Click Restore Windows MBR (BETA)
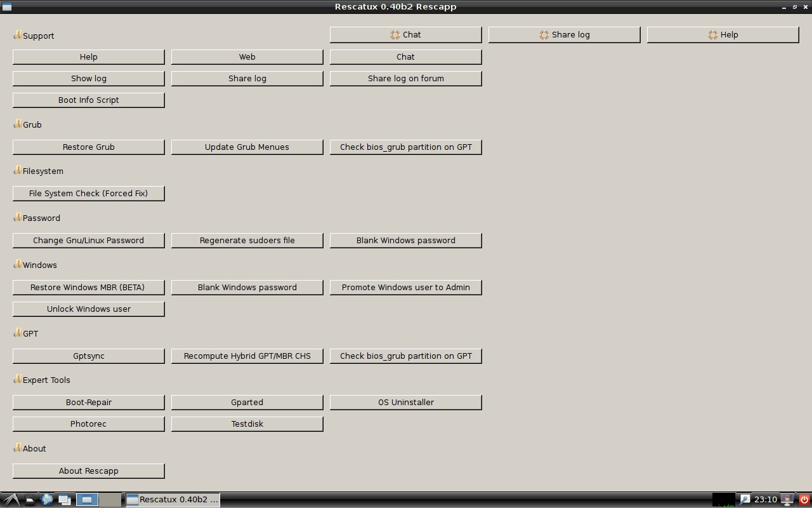This screenshot has width=812, height=508. (88, 288)
